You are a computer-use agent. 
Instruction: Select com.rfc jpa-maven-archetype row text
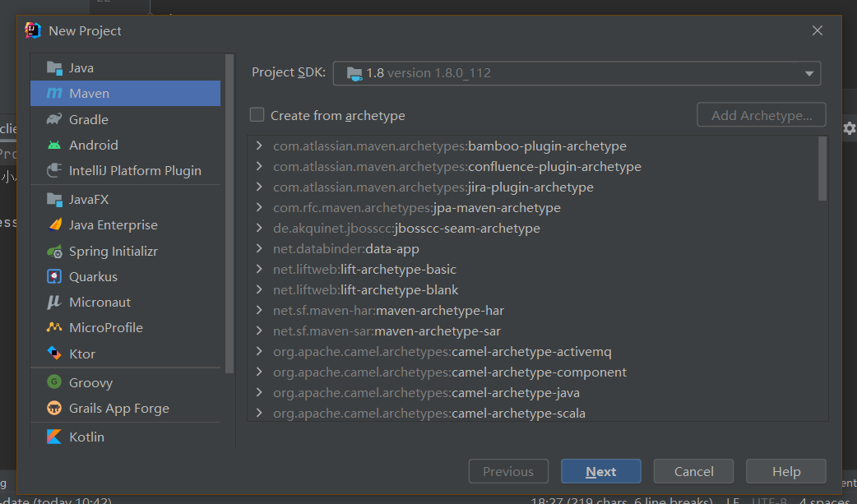click(x=417, y=208)
